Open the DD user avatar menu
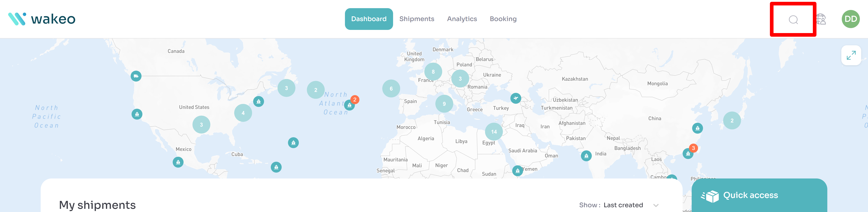 point(850,19)
